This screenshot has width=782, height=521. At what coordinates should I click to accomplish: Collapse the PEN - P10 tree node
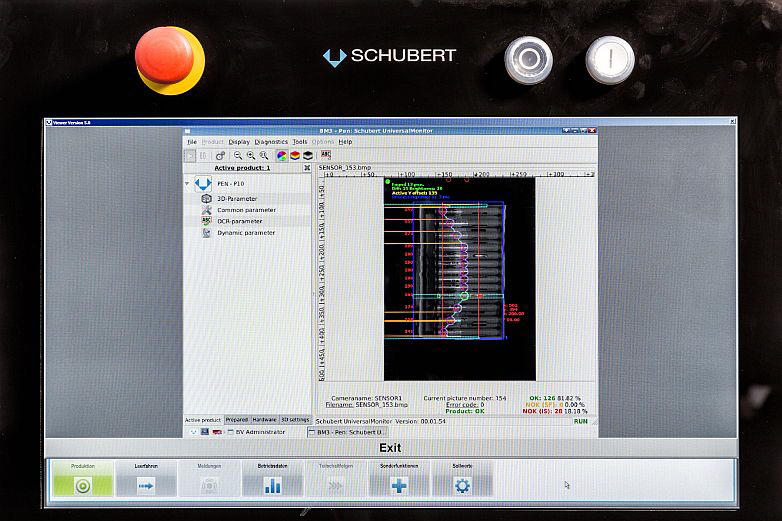point(188,184)
